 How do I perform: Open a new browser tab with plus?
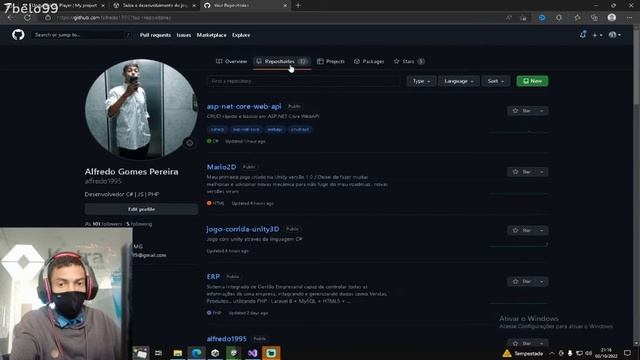coord(298,6)
